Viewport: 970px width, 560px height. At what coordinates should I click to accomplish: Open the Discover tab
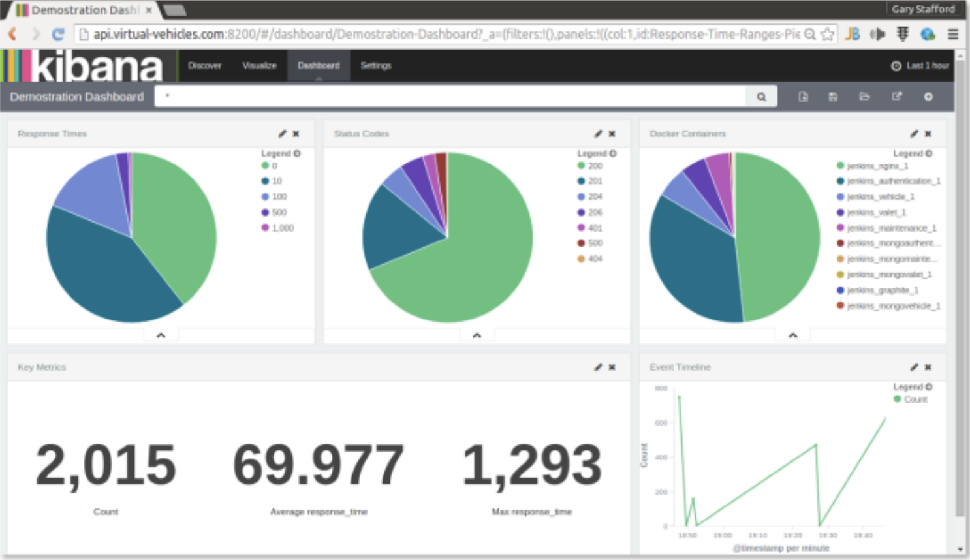click(x=204, y=65)
